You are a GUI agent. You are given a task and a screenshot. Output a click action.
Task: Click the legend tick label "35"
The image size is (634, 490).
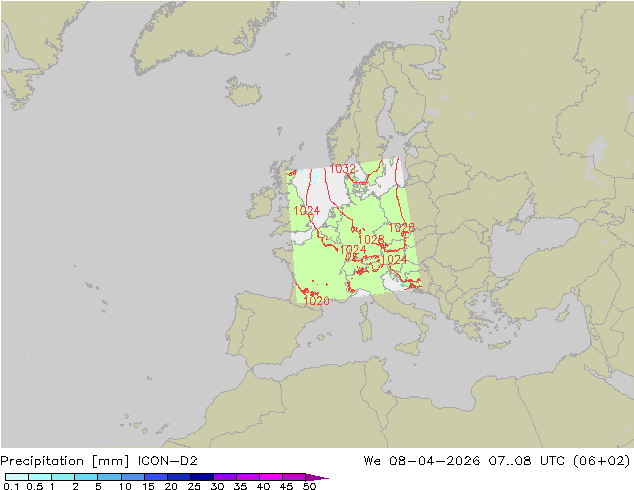(240, 486)
